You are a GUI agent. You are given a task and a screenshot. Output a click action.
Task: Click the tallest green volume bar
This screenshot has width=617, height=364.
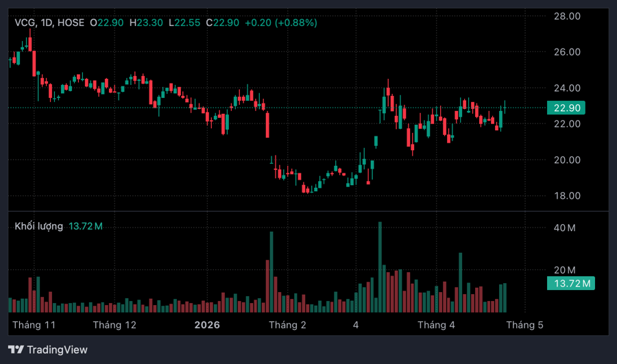coord(380,267)
